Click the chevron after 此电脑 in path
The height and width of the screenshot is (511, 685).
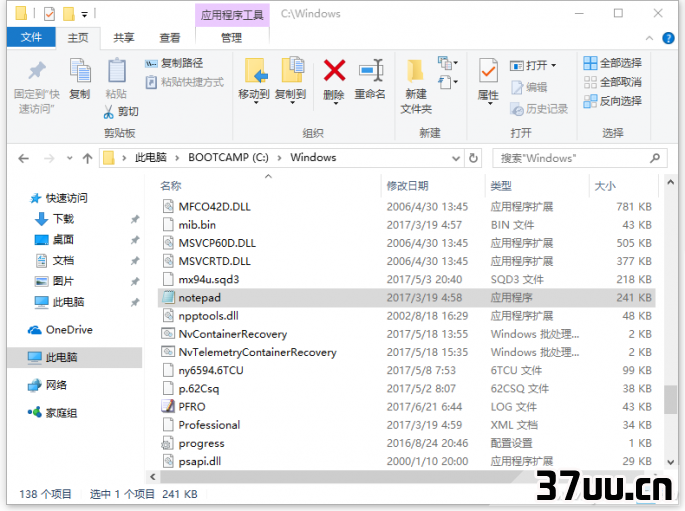pyautogui.click(x=177, y=158)
